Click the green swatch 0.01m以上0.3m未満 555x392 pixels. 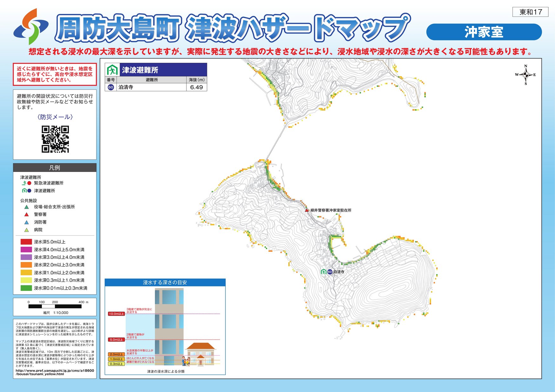click(26, 288)
